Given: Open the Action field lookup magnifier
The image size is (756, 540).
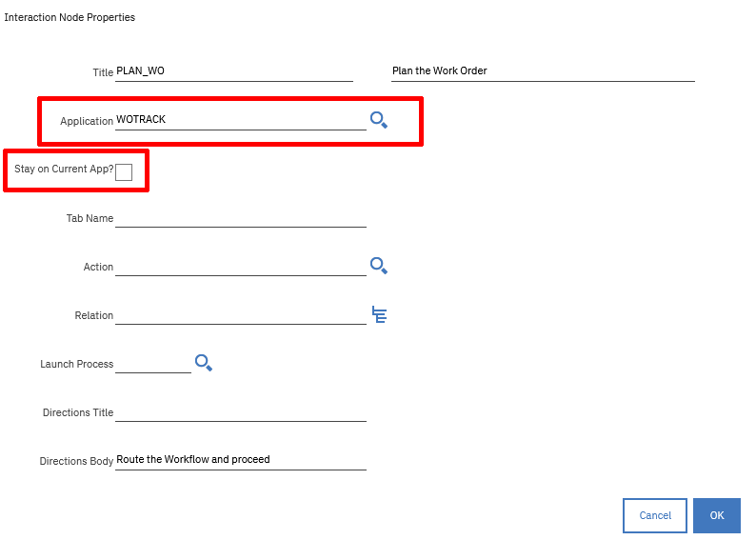Looking at the screenshot, I should 379,266.
